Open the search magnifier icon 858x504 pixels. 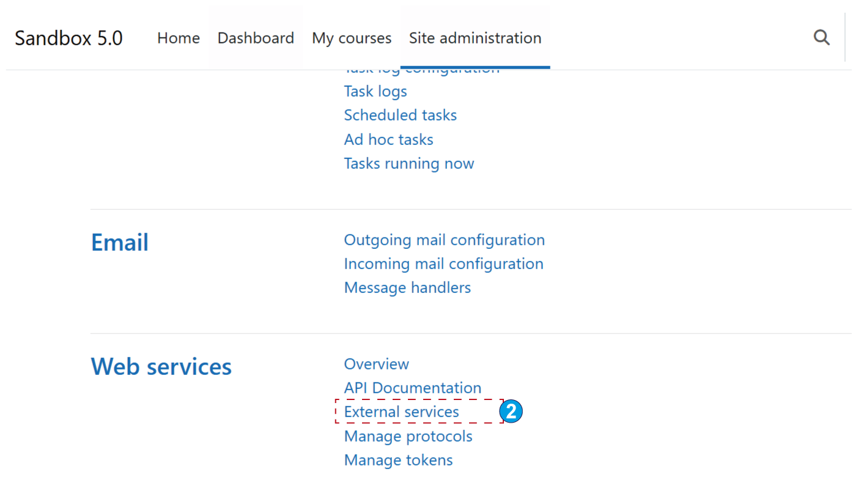coord(821,38)
